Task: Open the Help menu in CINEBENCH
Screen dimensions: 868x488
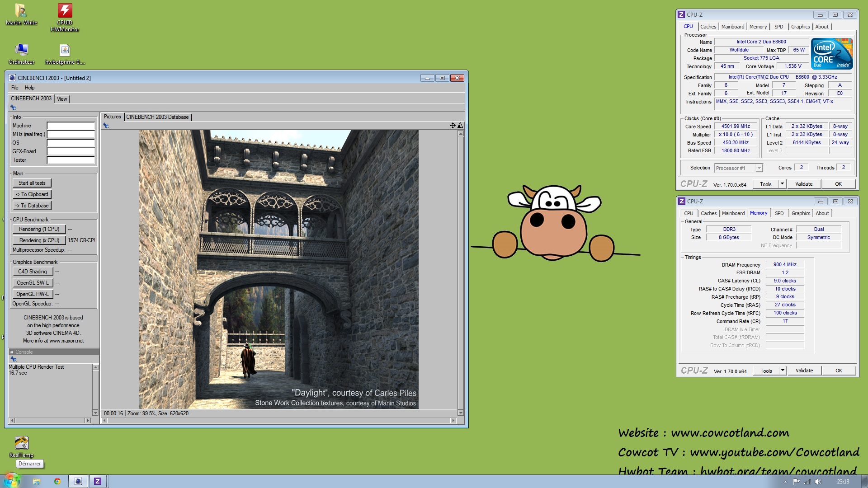Action: [x=30, y=88]
